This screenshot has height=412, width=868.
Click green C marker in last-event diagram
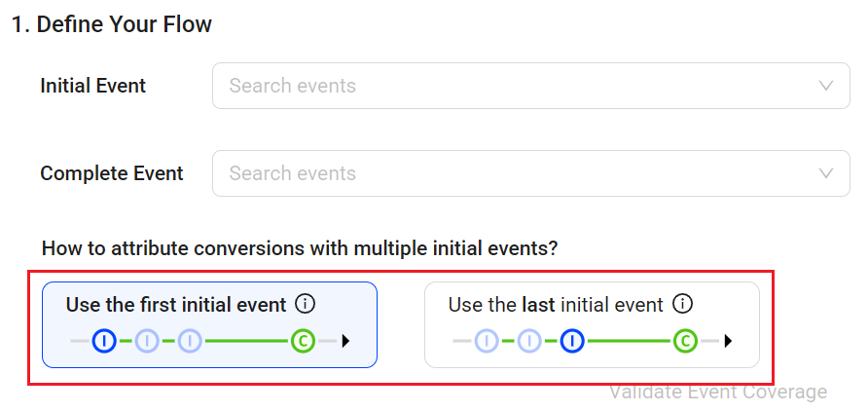pyautogui.click(x=685, y=341)
